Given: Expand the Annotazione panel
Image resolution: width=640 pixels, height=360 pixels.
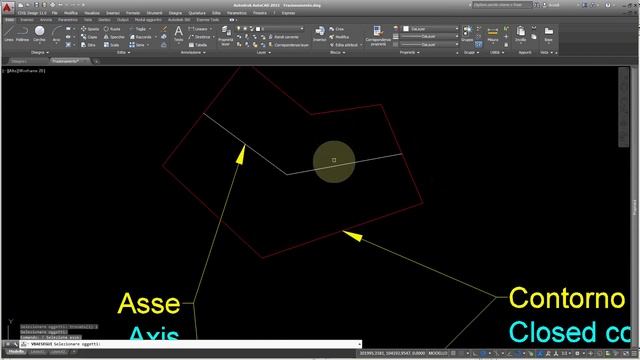Looking at the screenshot, I should click(193, 52).
